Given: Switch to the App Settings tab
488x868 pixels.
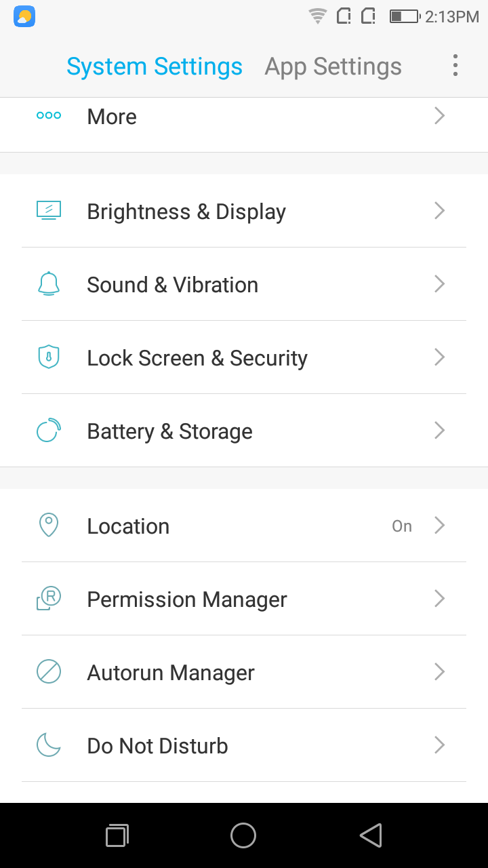Looking at the screenshot, I should (333, 66).
